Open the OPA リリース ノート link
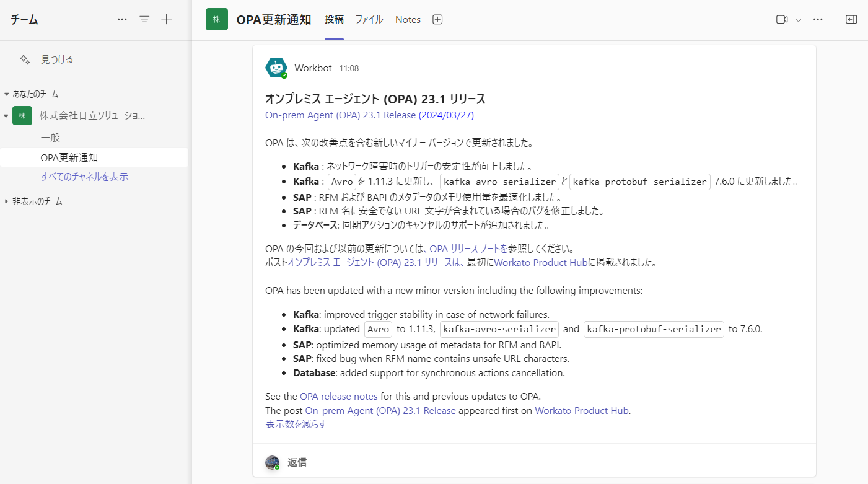Viewport: 868px width, 484px height. (468, 249)
